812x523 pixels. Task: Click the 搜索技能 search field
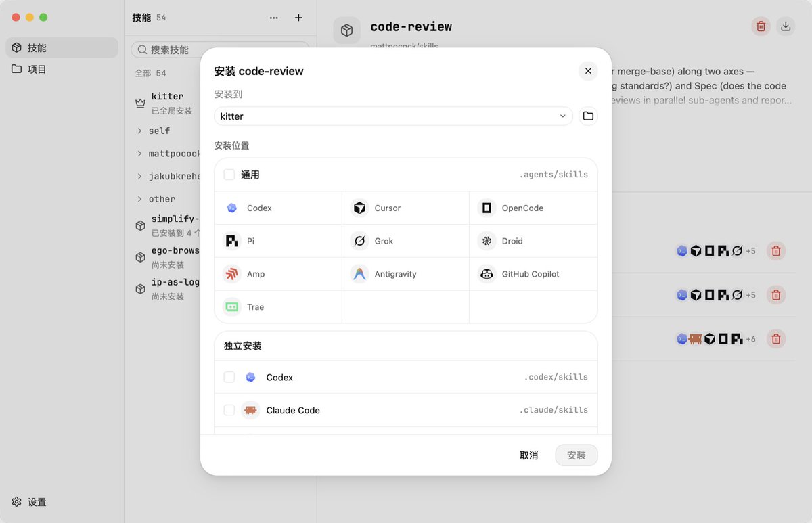pos(221,49)
